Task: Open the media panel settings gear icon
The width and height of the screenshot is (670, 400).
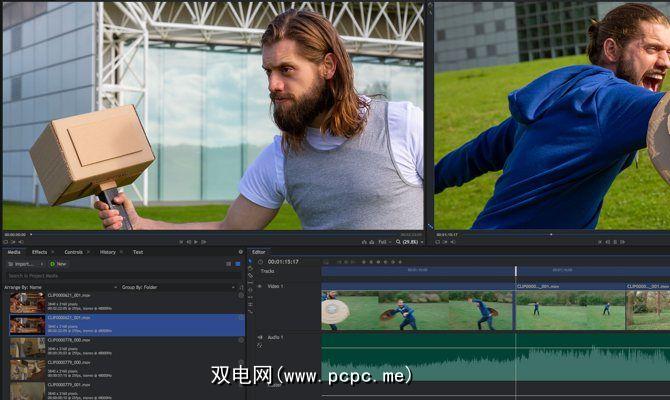Action: pyautogui.click(x=241, y=252)
